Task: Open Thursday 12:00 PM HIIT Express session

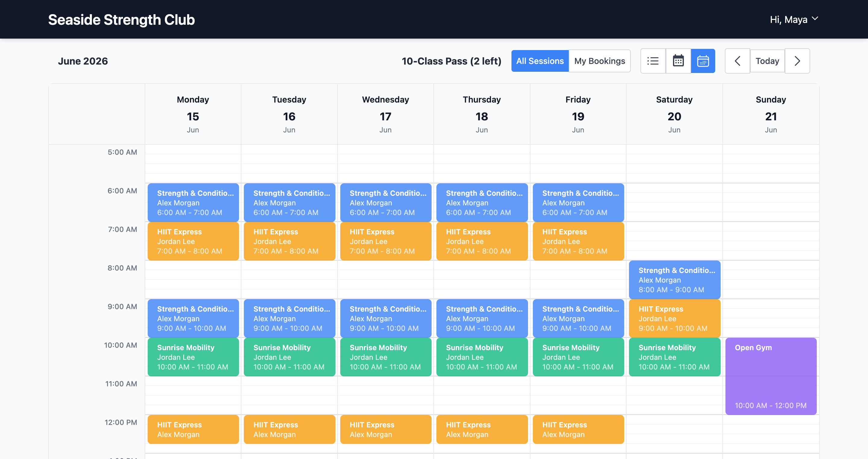Action: click(x=482, y=429)
